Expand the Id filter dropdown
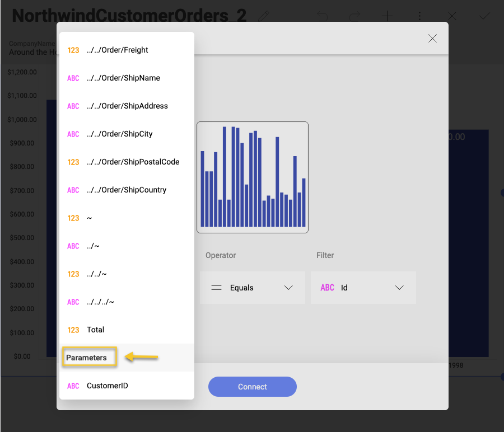 click(363, 288)
